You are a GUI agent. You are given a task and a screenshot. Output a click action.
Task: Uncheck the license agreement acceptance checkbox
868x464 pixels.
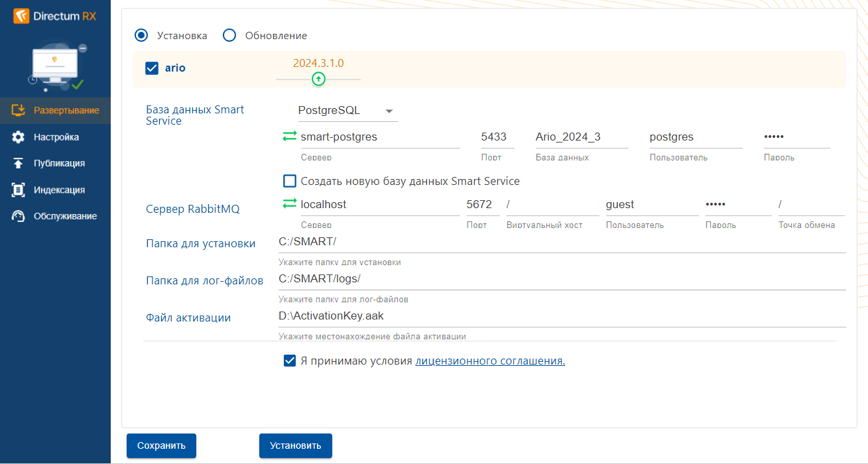point(289,361)
